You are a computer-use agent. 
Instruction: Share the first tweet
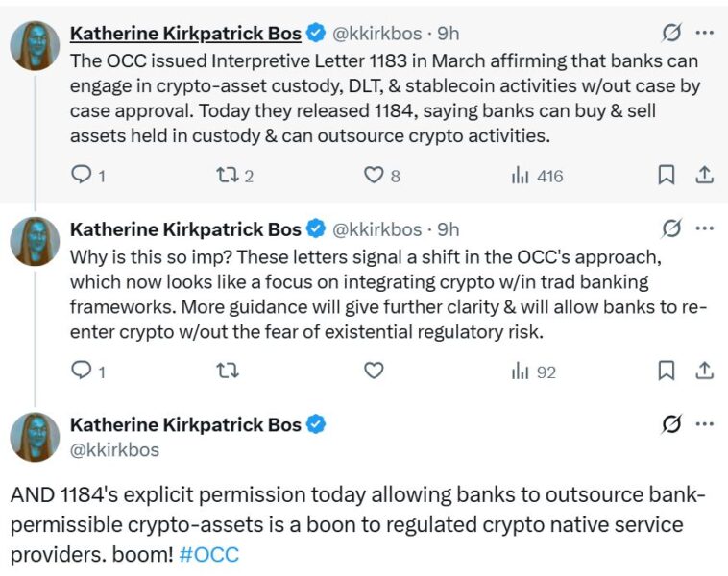pyautogui.click(x=704, y=176)
